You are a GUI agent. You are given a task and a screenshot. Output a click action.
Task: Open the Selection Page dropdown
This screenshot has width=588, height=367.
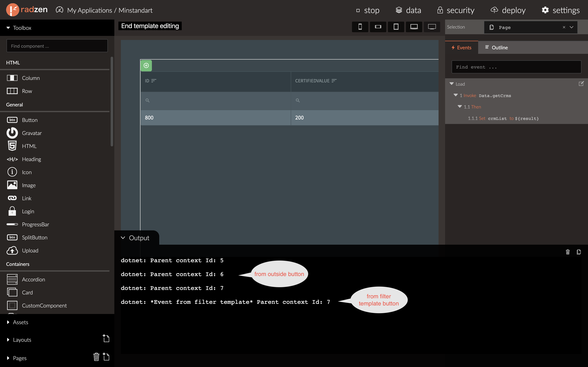(x=571, y=27)
